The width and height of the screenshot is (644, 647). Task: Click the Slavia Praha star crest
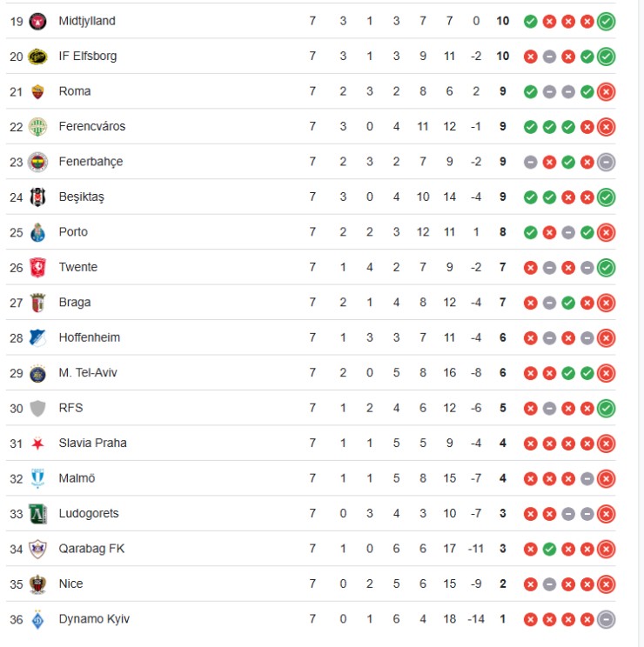pyautogui.click(x=37, y=444)
